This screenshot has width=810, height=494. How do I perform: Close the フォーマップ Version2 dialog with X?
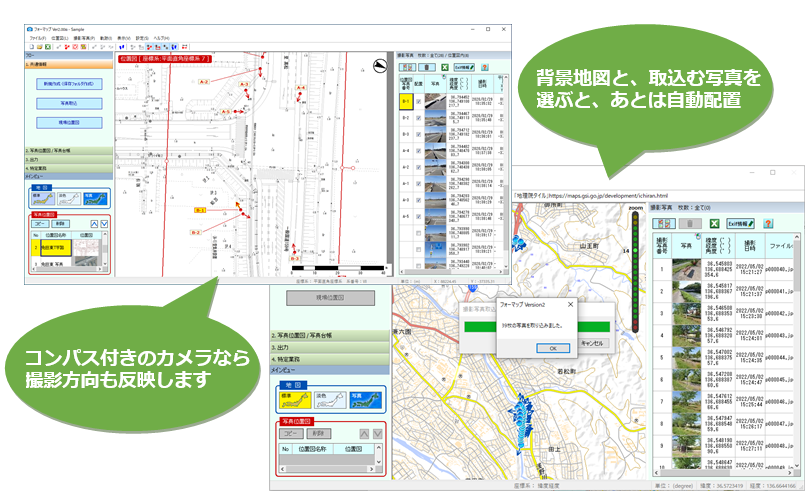point(570,304)
